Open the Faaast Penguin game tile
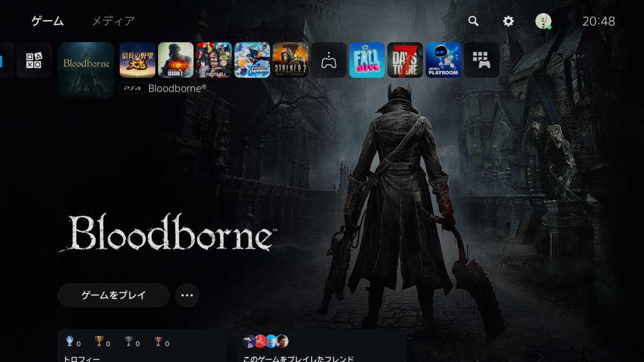Image resolution: width=644 pixels, height=362 pixels. [x=252, y=60]
